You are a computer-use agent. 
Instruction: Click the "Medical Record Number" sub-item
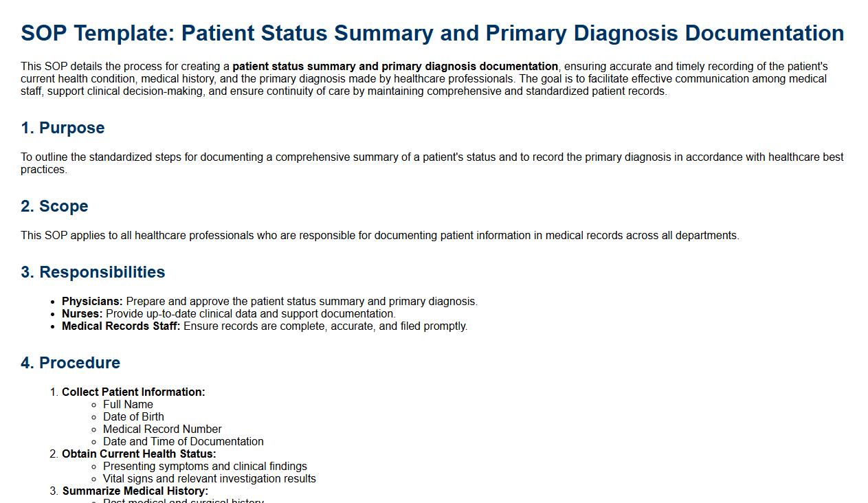162,429
